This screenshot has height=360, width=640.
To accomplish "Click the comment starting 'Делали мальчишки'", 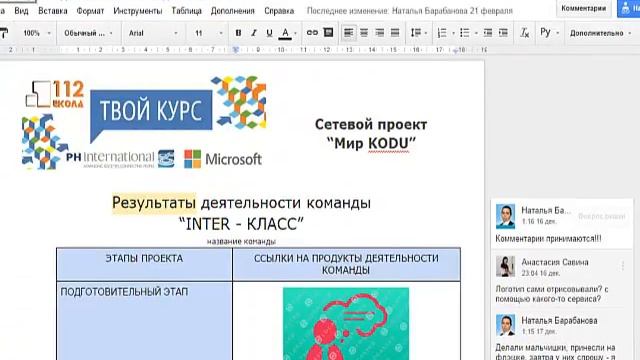I will 555,352.
